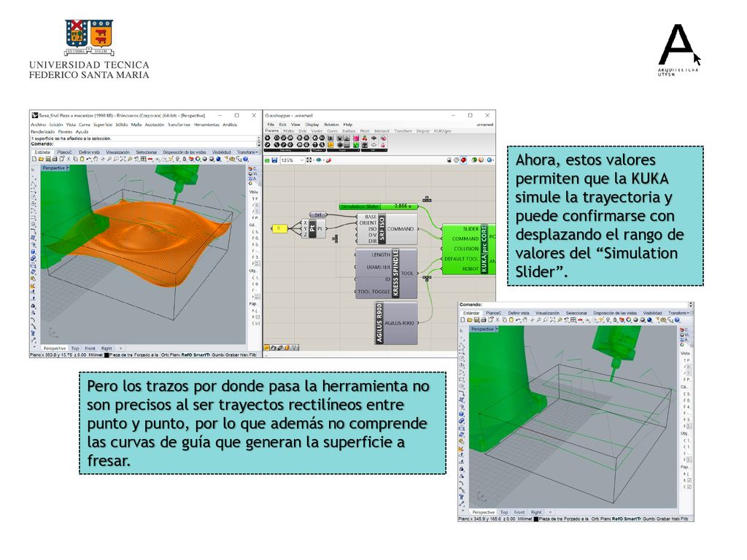Screen dimensions: 747x560
Task: Select the Pt point component
Action: click(312, 229)
